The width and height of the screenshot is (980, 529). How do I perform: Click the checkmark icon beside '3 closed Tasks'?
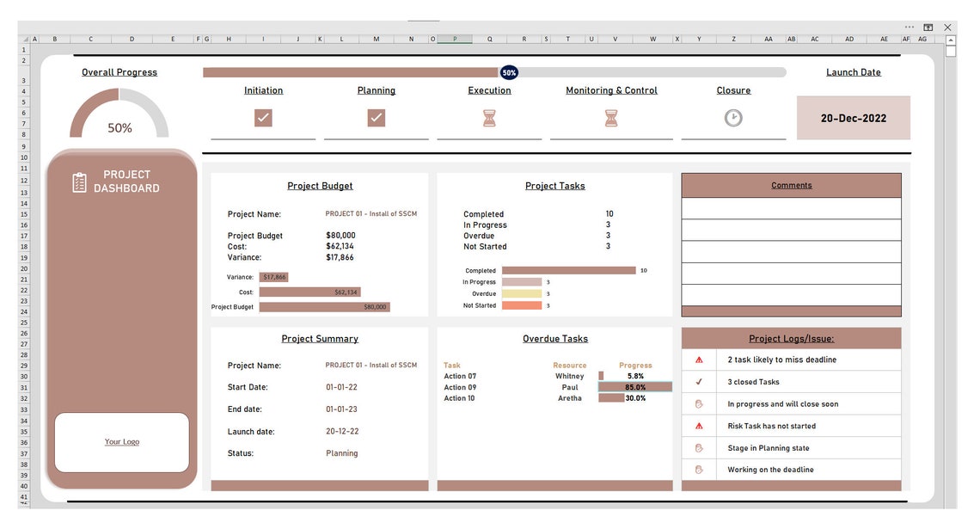697,381
